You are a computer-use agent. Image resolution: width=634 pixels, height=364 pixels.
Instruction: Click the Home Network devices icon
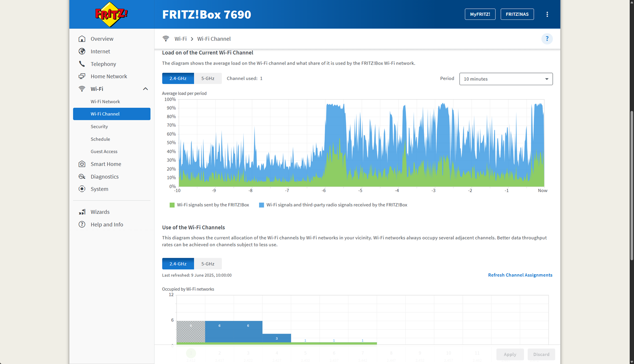pos(82,76)
